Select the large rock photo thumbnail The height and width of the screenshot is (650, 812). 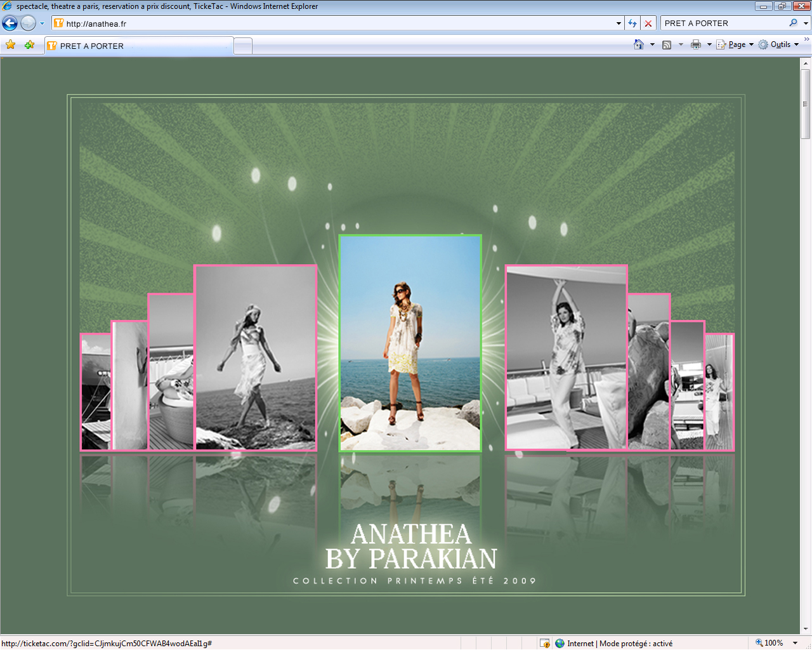(x=649, y=372)
